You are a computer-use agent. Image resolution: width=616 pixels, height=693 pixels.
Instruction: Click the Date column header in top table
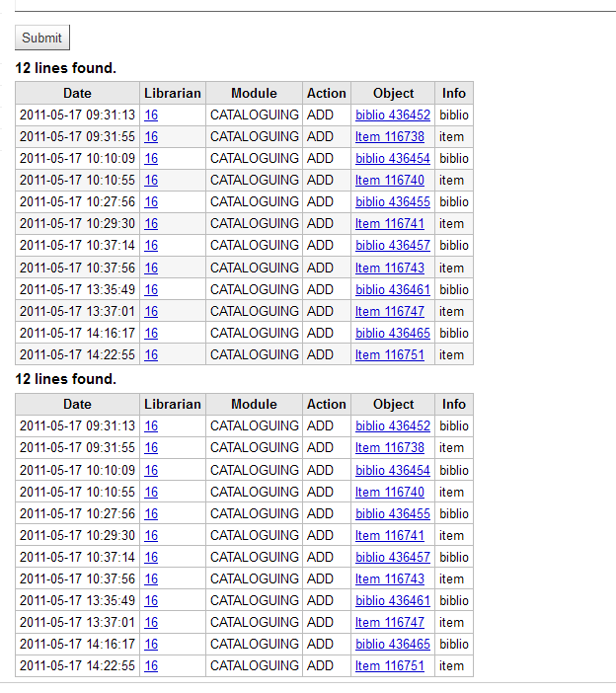click(x=77, y=93)
